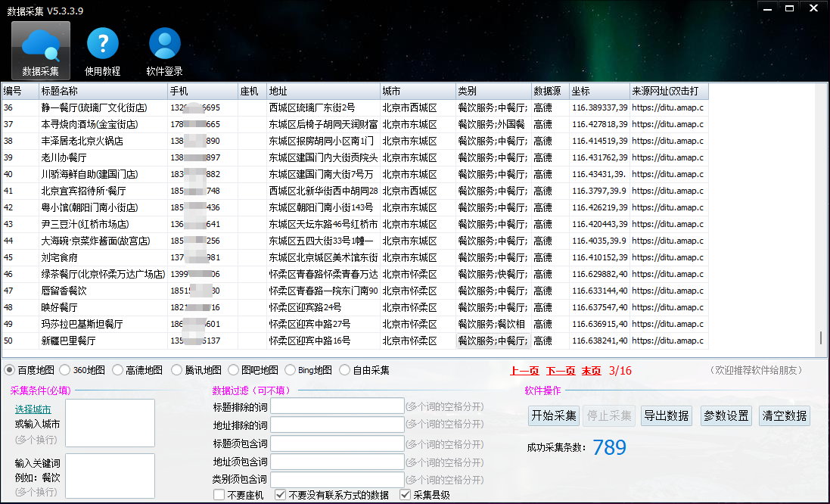Open the 参数设置 button
830x504 pixels.
coord(726,415)
